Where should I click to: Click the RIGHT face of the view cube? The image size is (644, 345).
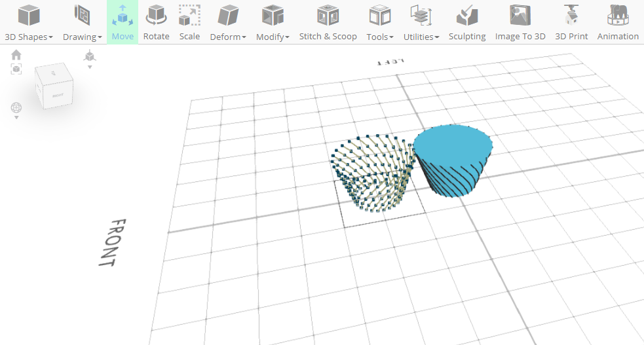tap(58, 95)
